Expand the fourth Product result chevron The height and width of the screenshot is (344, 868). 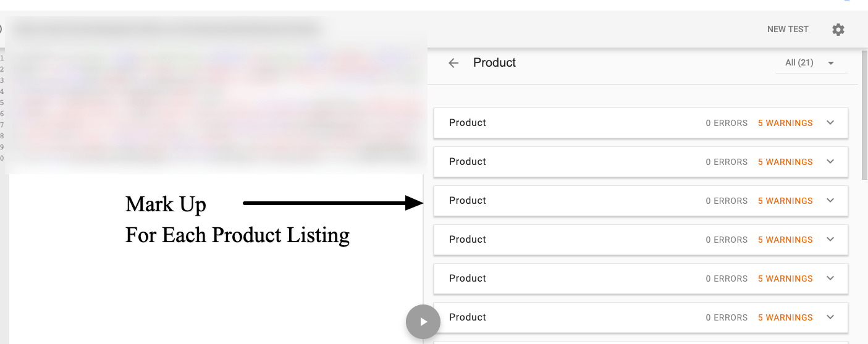click(830, 240)
